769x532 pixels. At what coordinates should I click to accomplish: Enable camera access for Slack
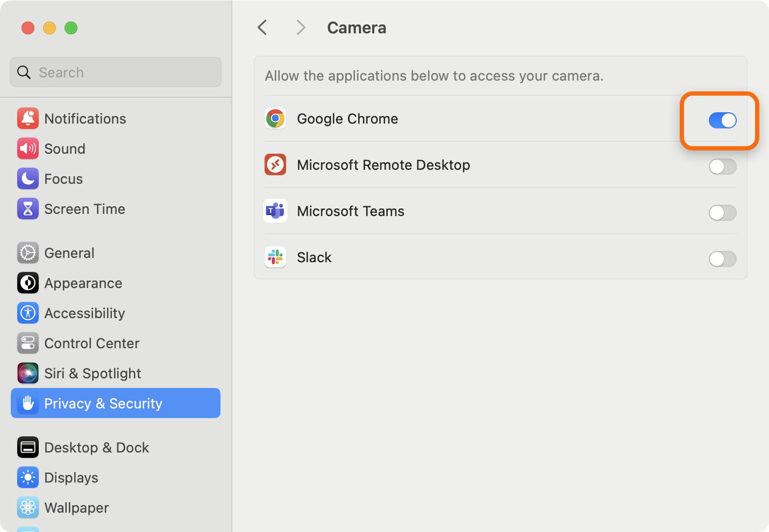pyautogui.click(x=722, y=259)
